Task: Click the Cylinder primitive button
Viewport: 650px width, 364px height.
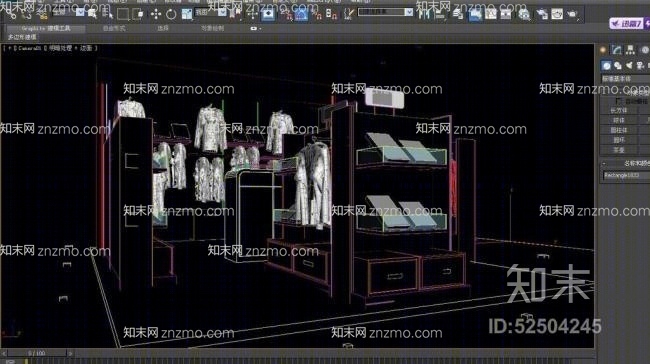Action: click(619, 130)
